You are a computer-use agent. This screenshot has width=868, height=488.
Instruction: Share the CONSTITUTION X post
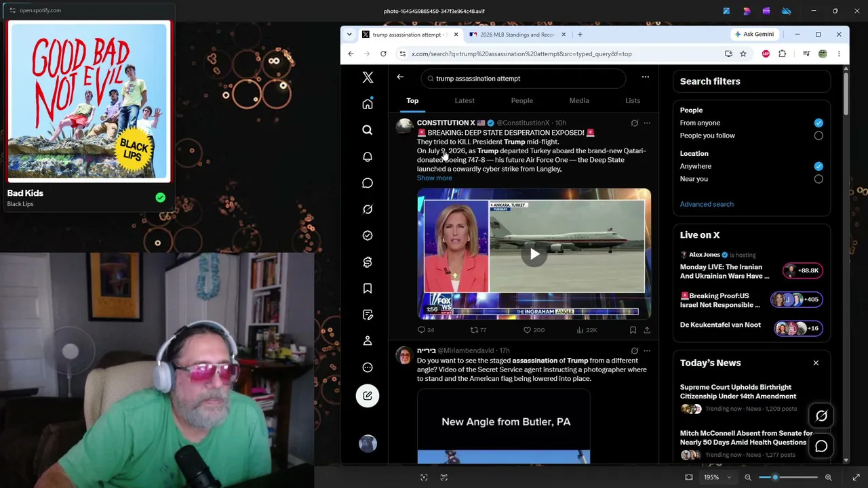click(647, 330)
